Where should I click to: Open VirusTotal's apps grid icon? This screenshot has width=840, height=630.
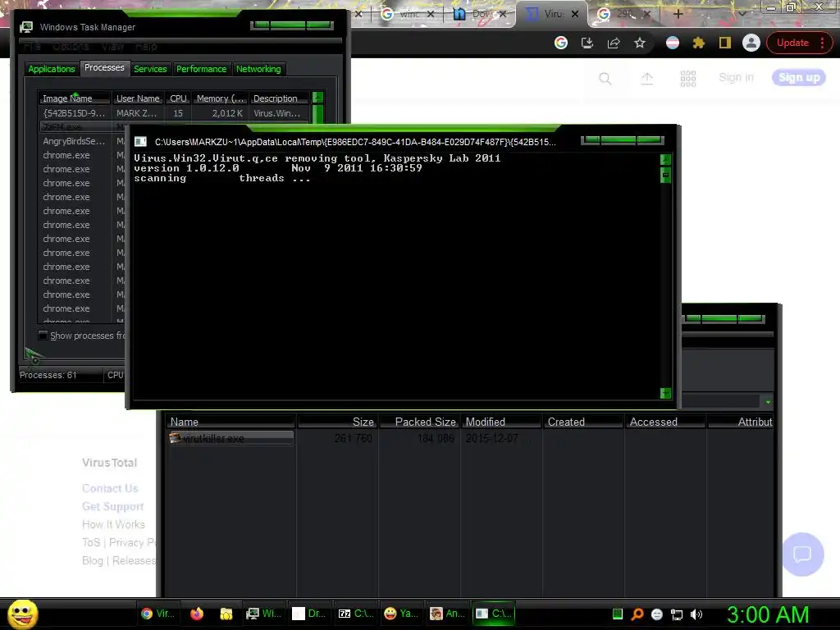[688, 79]
